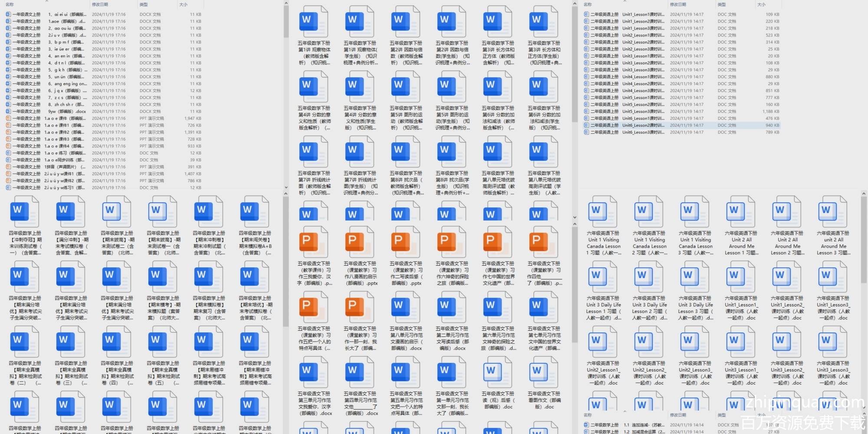The height and width of the screenshot is (434, 868).
Task: Sort top-left list by 名称 column header
Action: coord(10,4)
